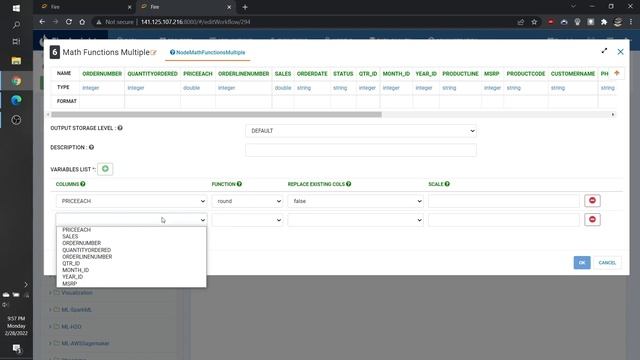The width and height of the screenshot is (640, 360).
Task: Close the Math Functions Multiple dialog
Action: (620, 52)
